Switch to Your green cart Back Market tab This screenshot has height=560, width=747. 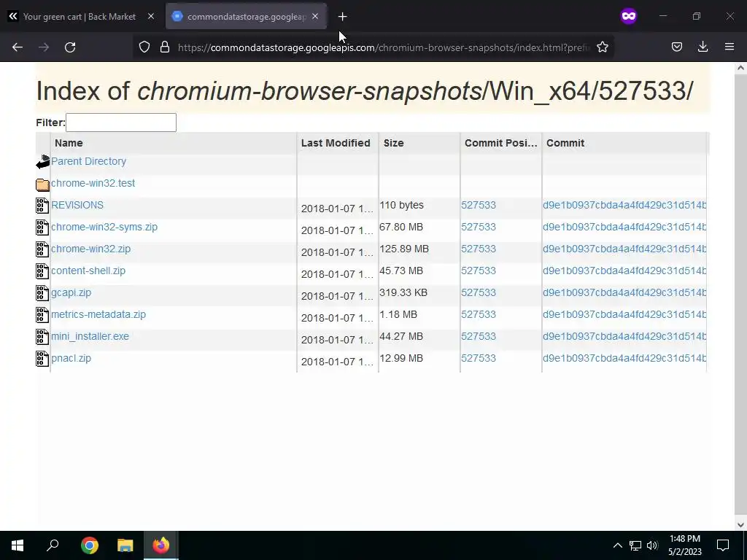[x=80, y=17]
